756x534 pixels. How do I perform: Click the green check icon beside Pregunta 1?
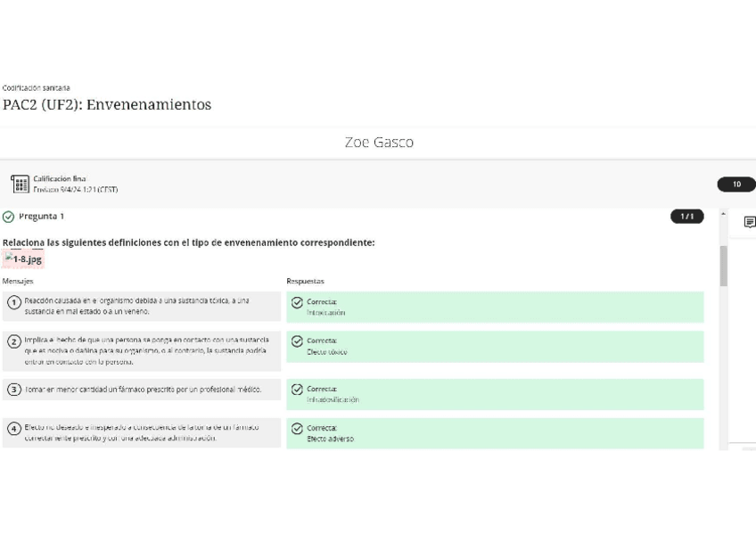point(9,217)
